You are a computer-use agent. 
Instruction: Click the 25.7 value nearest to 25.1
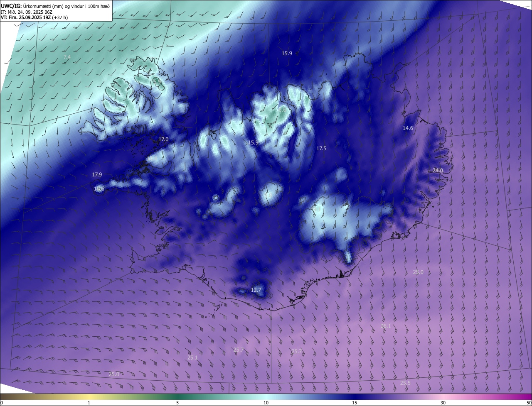pyautogui.click(x=239, y=350)
